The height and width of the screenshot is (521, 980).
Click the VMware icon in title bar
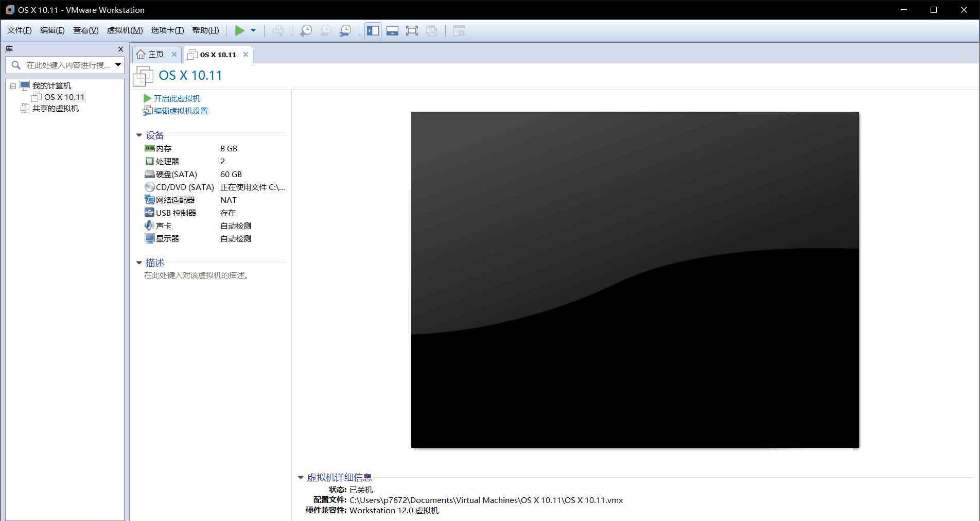coord(10,10)
